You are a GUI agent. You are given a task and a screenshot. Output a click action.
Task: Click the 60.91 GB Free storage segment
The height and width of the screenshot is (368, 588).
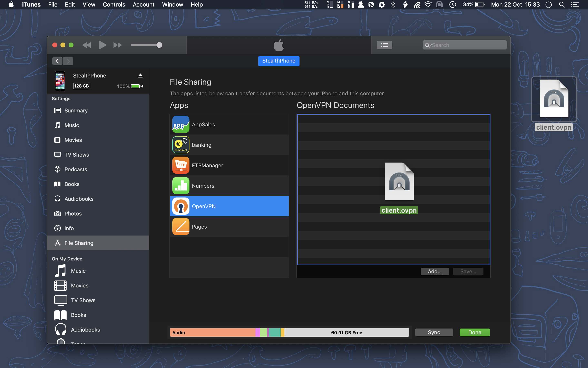(x=346, y=332)
